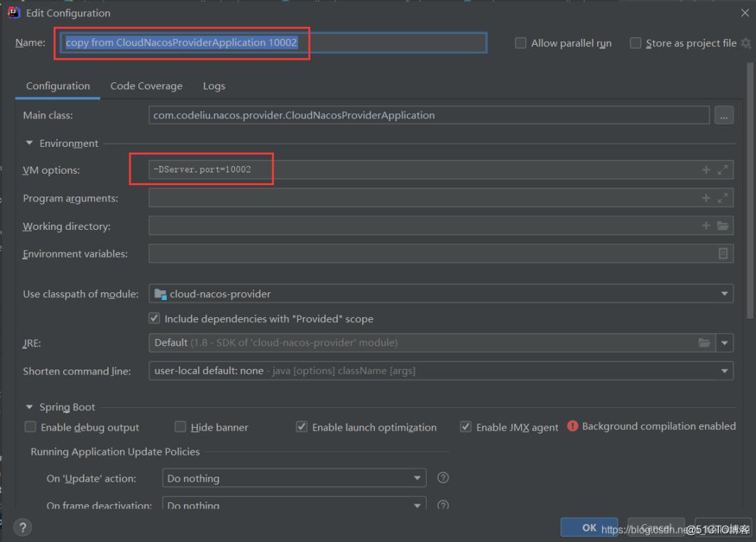Toggle Enable debug output checkbox
This screenshot has width=756, height=542.
31,427
